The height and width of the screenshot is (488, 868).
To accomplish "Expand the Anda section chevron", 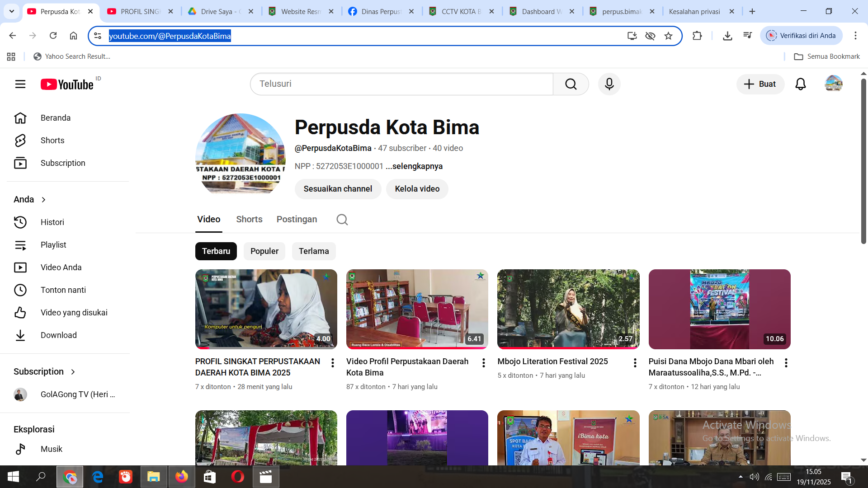I will (44, 200).
